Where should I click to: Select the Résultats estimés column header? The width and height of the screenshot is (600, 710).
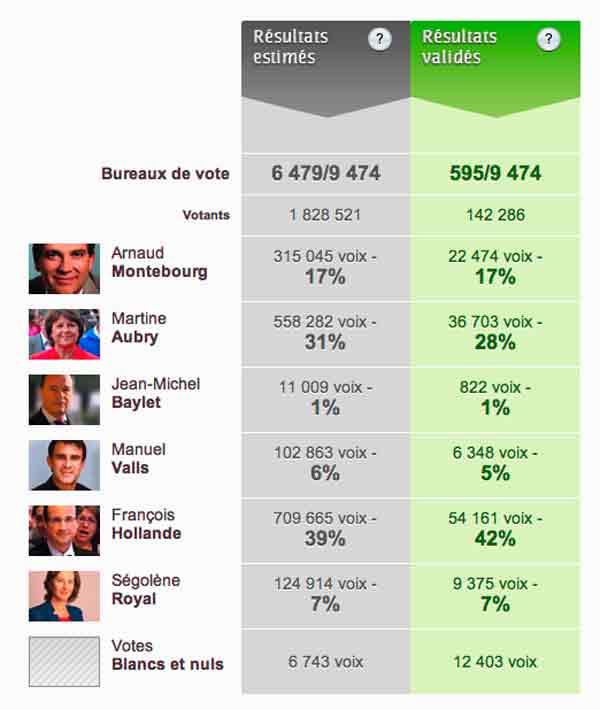coord(326,68)
